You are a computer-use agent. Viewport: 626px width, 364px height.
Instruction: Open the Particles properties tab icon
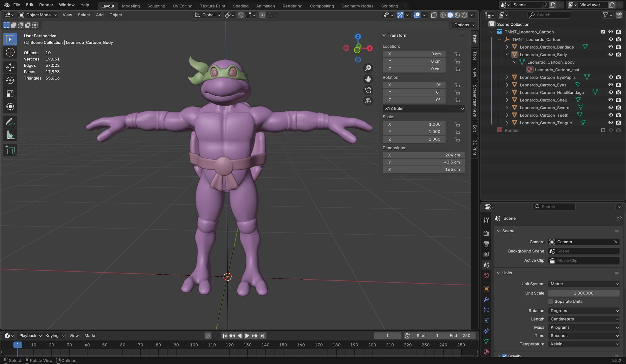click(486, 310)
